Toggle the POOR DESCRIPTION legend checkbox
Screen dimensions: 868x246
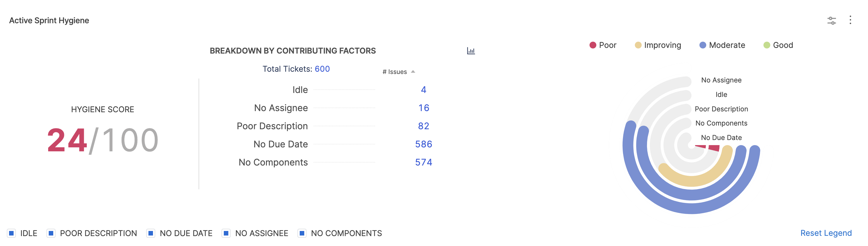pyautogui.click(x=51, y=233)
